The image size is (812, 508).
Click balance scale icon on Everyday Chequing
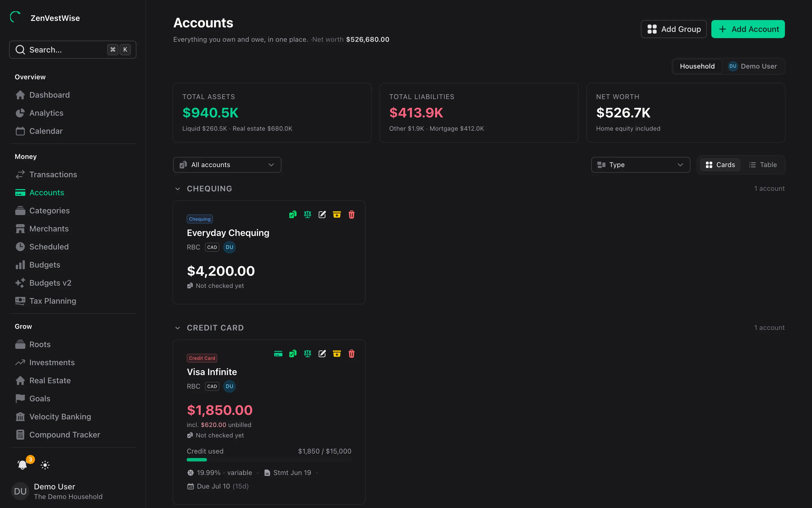pos(307,215)
